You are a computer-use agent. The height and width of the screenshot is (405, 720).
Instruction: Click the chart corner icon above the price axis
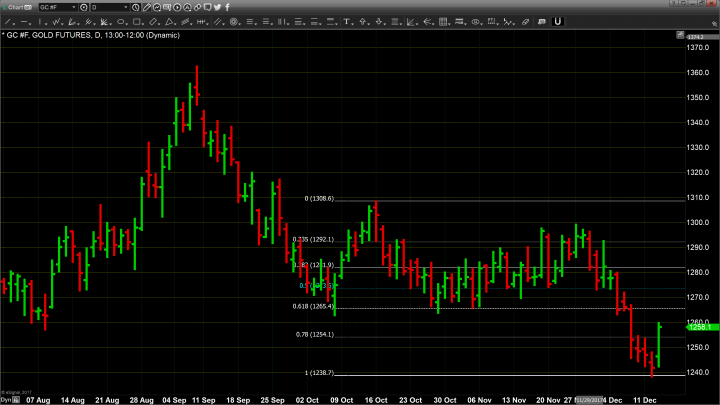coord(680,35)
